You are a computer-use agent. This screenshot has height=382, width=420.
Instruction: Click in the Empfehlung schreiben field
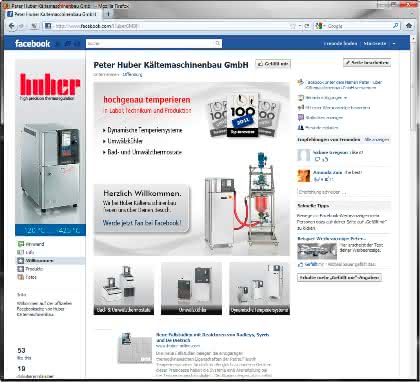coord(343,192)
